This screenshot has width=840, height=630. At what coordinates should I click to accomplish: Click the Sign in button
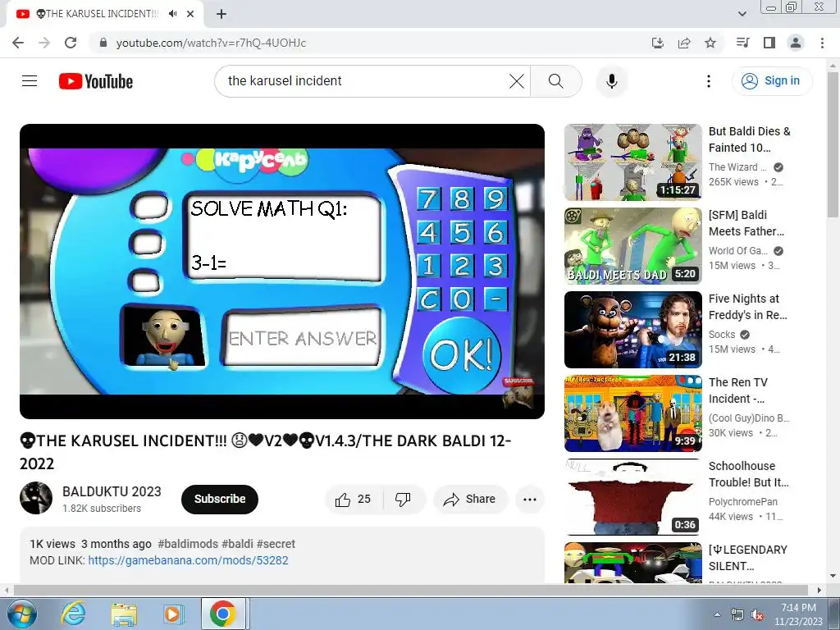(772, 81)
